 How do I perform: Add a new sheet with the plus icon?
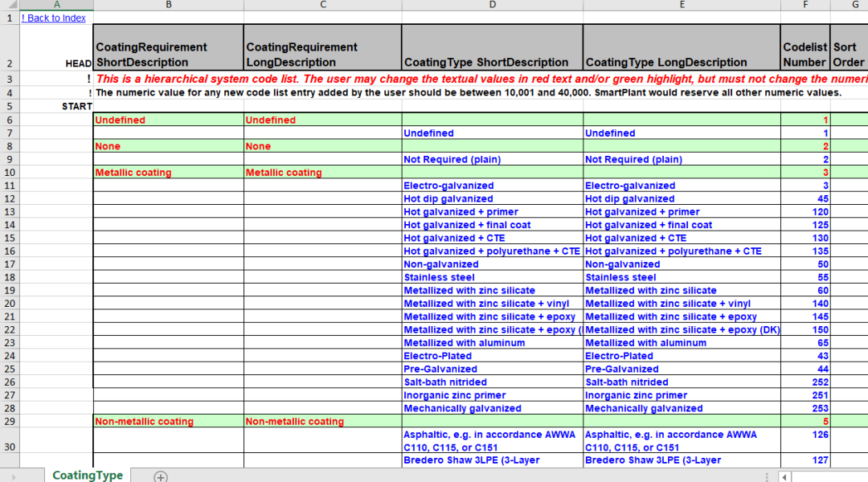coord(161,476)
